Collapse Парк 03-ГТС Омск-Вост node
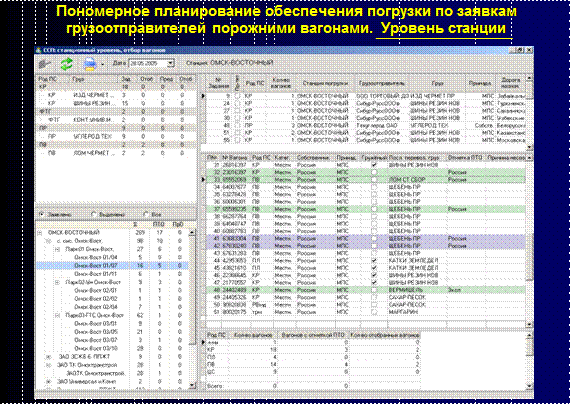The image size is (570, 404). pyautogui.click(x=57, y=315)
